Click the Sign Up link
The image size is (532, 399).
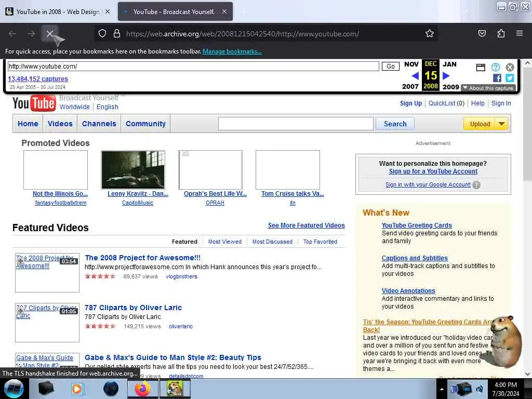[x=411, y=103]
